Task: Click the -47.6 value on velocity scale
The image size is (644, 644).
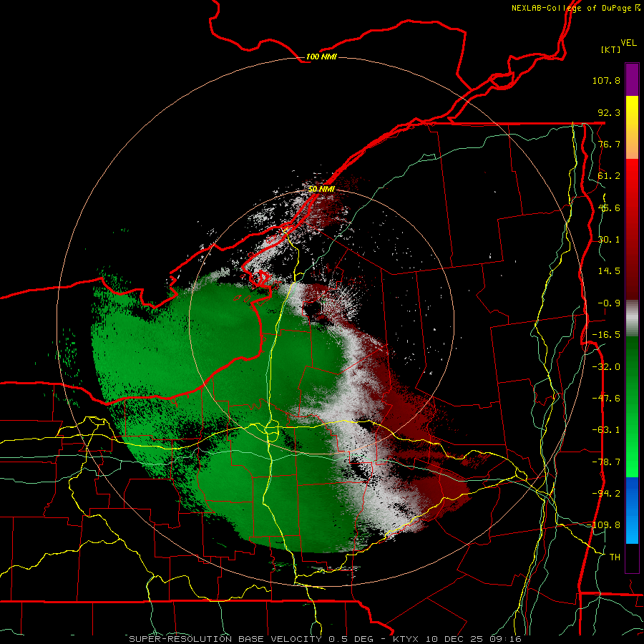Action: coord(606,399)
